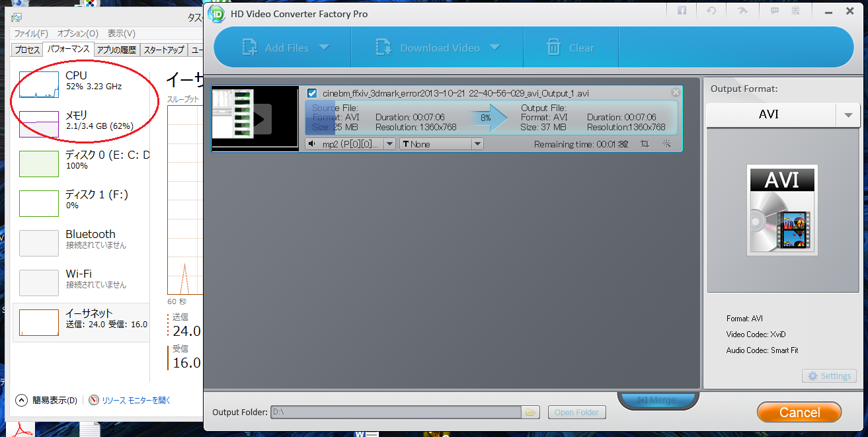Select CPU performance entry in Task Manager
868x437 pixels.
coord(81,85)
